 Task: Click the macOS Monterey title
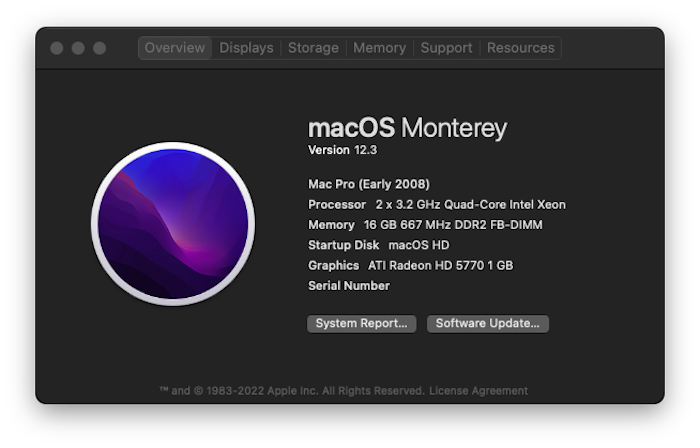tap(408, 128)
